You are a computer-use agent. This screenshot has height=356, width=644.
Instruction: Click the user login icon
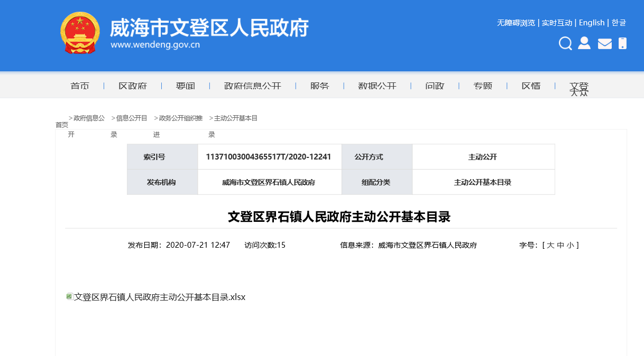(x=584, y=44)
